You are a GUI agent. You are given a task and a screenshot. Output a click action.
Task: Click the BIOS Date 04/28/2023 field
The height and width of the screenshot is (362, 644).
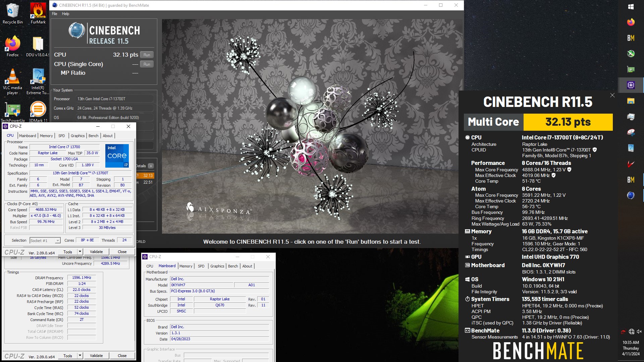219,339
